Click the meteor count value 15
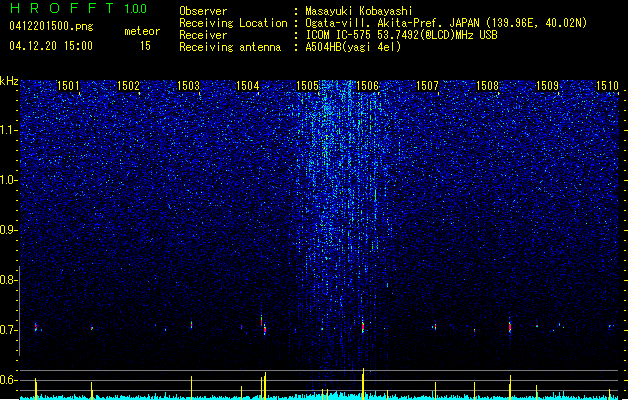This screenshot has width=629, height=400. pyautogui.click(x=145, y=46)
